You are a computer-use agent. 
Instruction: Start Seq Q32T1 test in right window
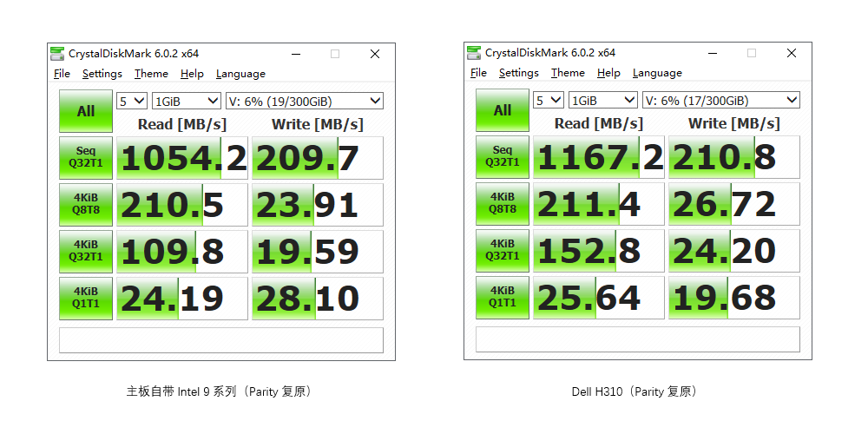[503, 156]
